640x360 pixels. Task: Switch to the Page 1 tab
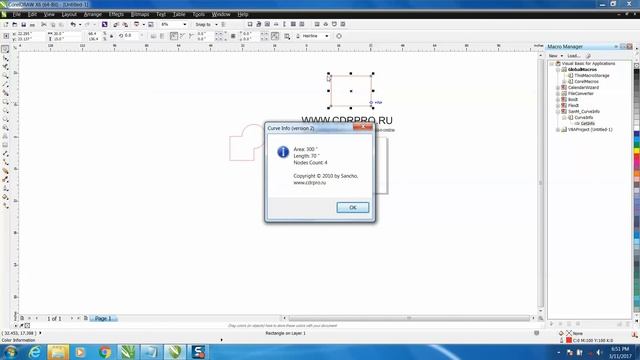(x=103, y=318)
